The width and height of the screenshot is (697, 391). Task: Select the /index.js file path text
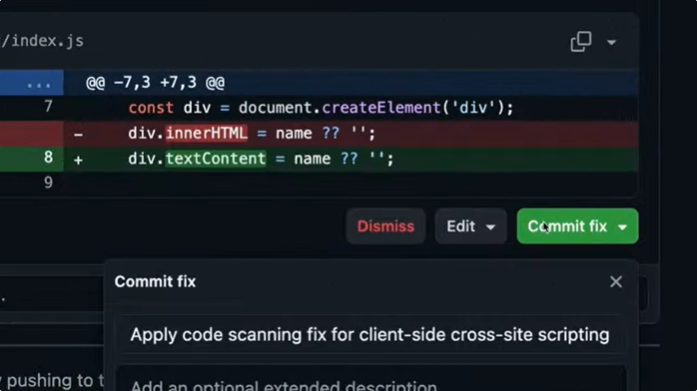coord(43,41)
